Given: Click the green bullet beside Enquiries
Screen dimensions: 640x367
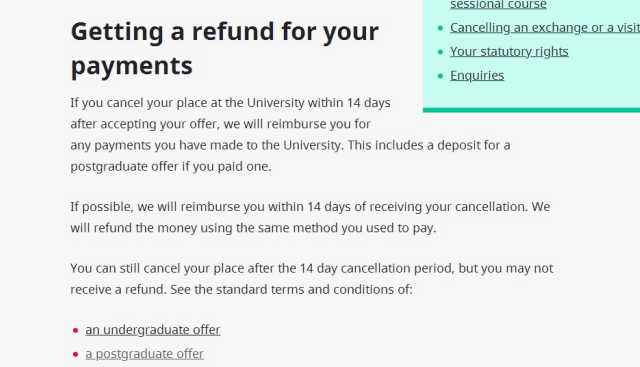Looking at the screenshot, I should 440,76.
